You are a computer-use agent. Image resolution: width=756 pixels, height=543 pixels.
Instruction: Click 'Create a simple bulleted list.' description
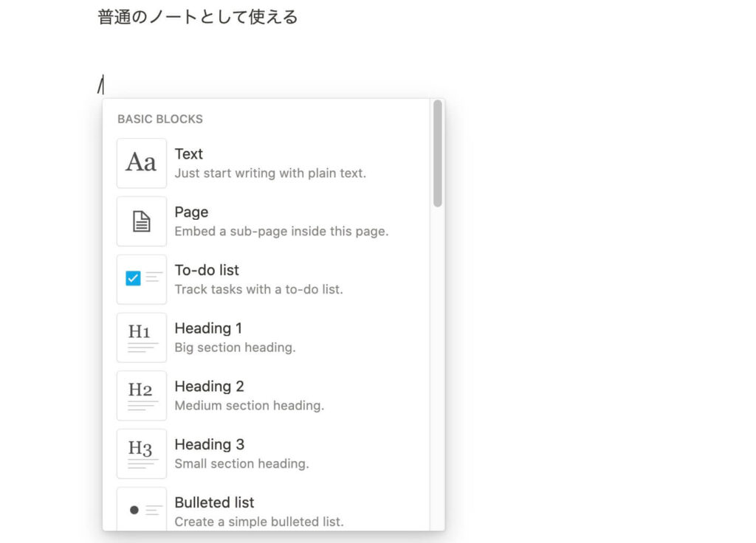coord(259,522)
